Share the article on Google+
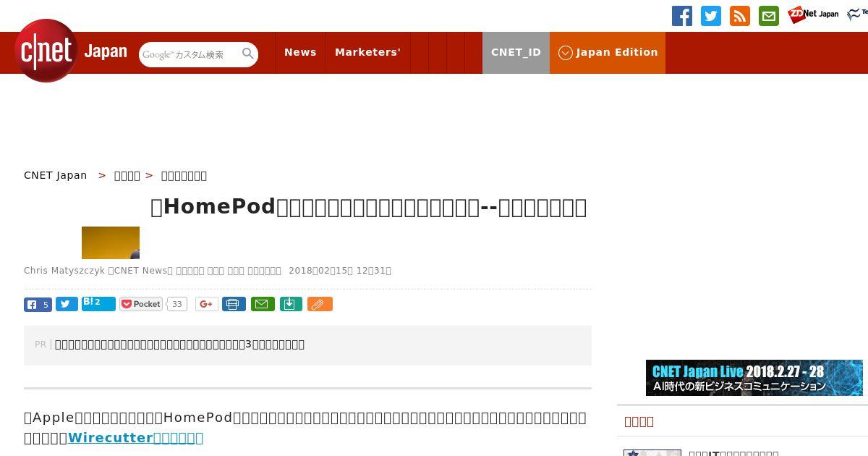868x456 pixels. click(207, 304)
